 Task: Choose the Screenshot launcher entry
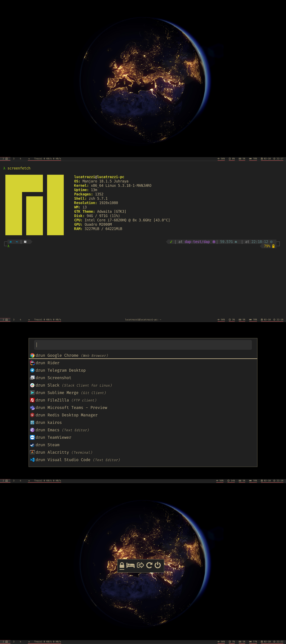pos(59,378)
